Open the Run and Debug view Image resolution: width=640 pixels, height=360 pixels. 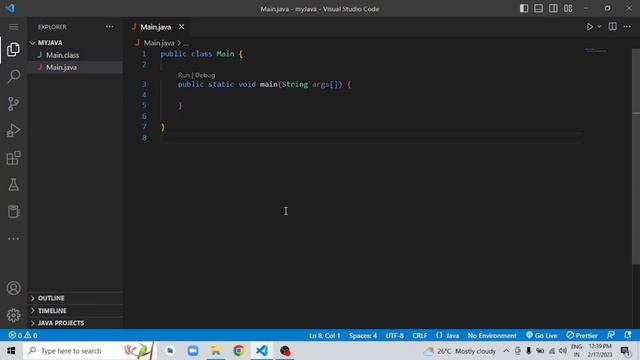(13, 131)
